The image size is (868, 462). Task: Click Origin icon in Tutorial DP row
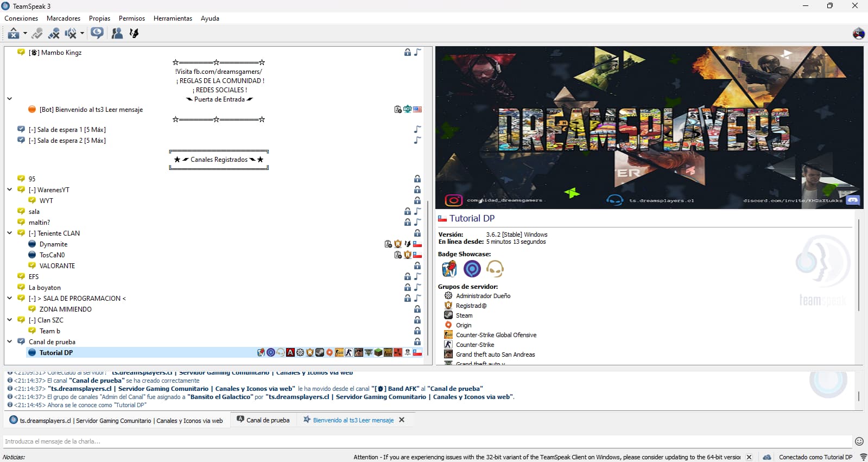(330, 353)
